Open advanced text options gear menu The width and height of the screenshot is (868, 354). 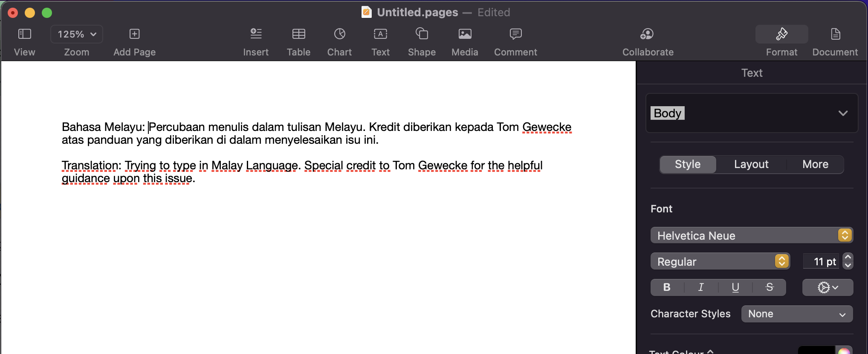pyautogui.click(x=827, y=287)
